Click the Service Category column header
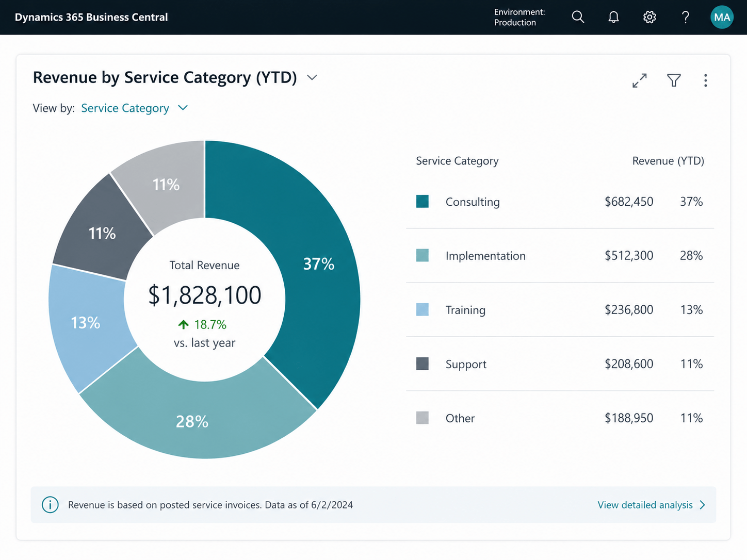Screen dimensions: 747x560 [457, 161]
